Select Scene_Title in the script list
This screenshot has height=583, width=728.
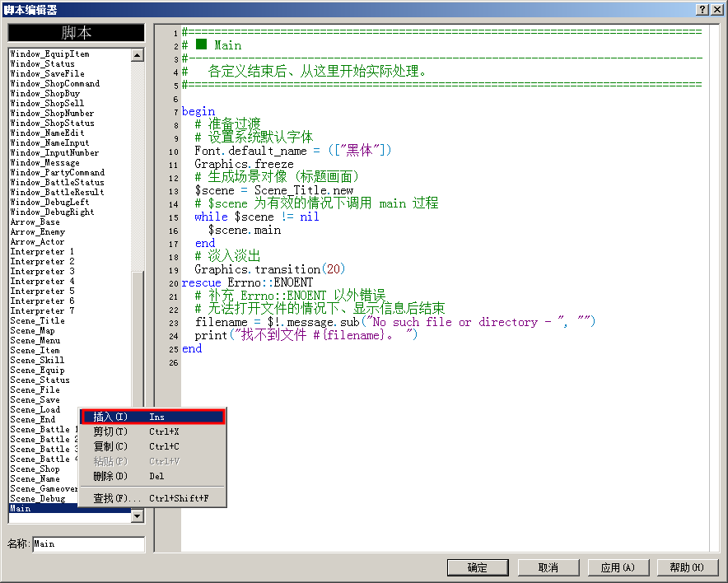click(x=71, y=321)
